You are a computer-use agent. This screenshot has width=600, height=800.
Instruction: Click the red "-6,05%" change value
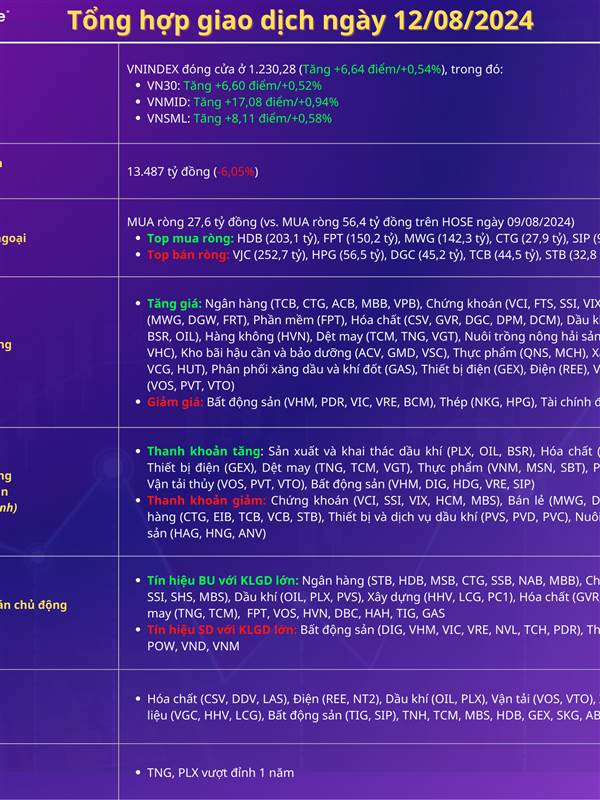point(236,171)
